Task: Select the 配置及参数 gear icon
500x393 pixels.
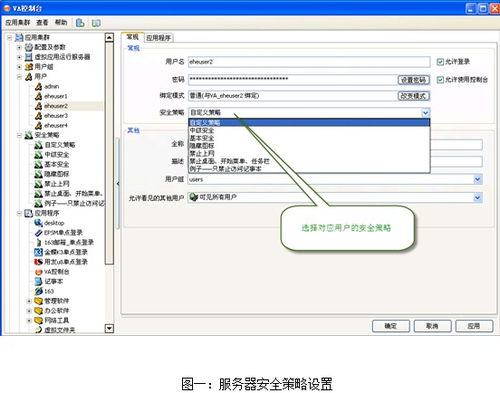Action: pos(29,47)
